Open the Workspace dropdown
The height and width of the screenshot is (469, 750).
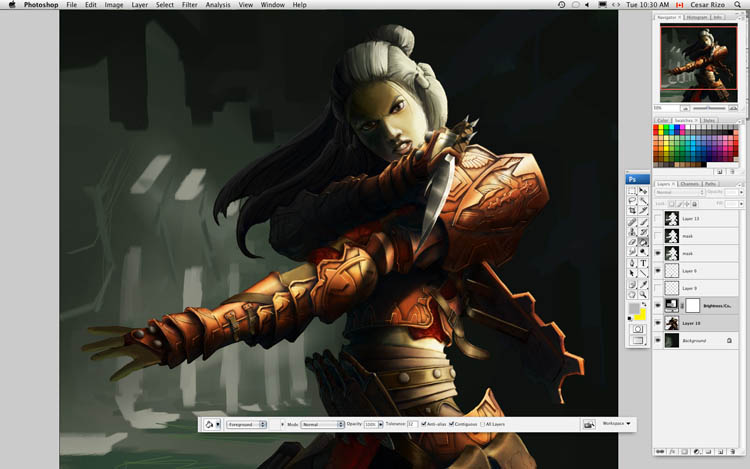coord(616,424)
